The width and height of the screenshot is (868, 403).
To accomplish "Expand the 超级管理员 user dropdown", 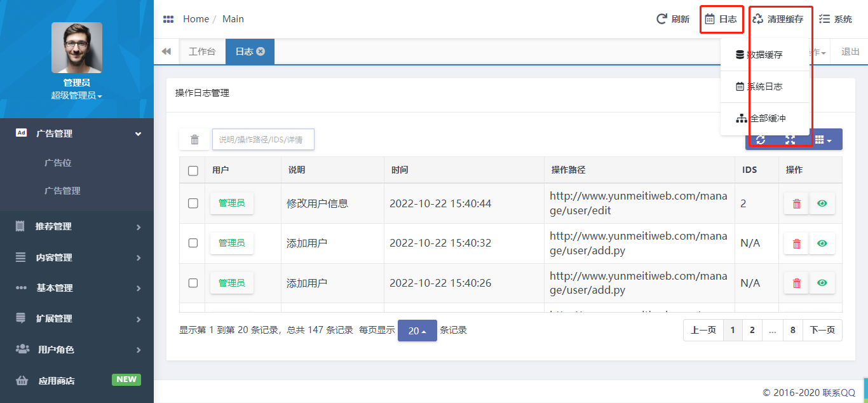I will [x=76, y=95].
